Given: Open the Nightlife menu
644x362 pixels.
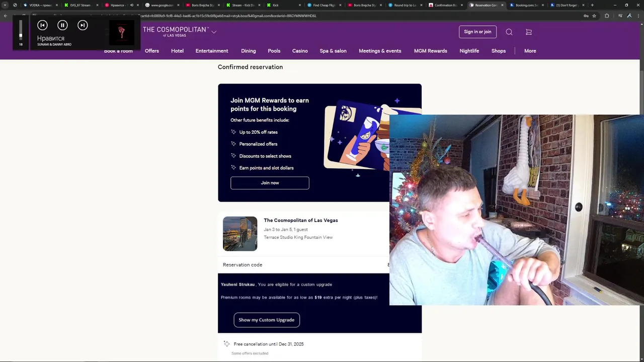Looking at the screenshot, I should click(x=469, y=51).
